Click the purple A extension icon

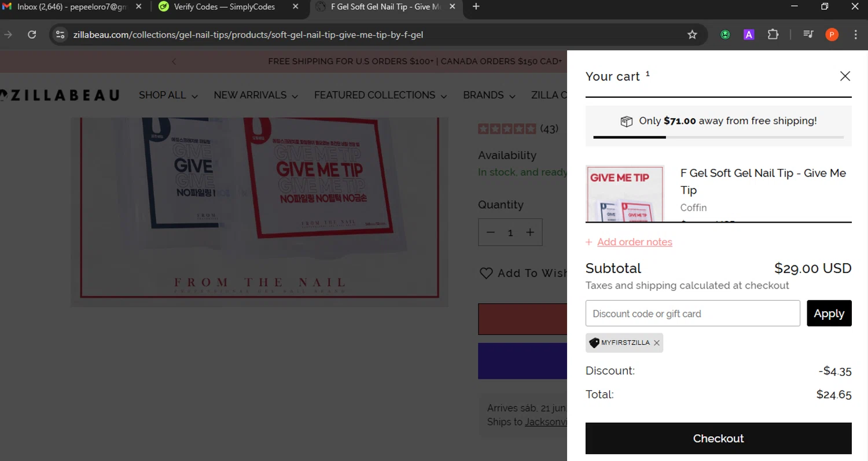pos(749,35)
